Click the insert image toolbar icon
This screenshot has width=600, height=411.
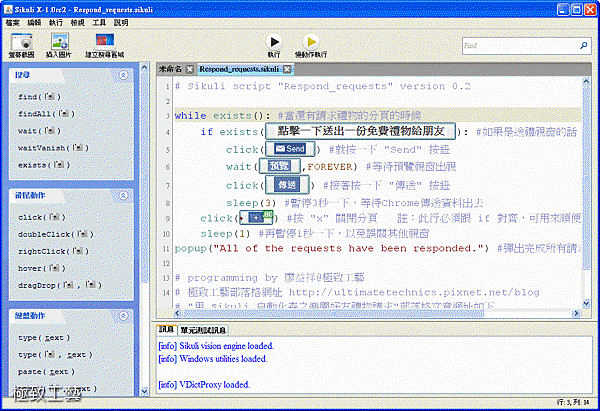59,45
